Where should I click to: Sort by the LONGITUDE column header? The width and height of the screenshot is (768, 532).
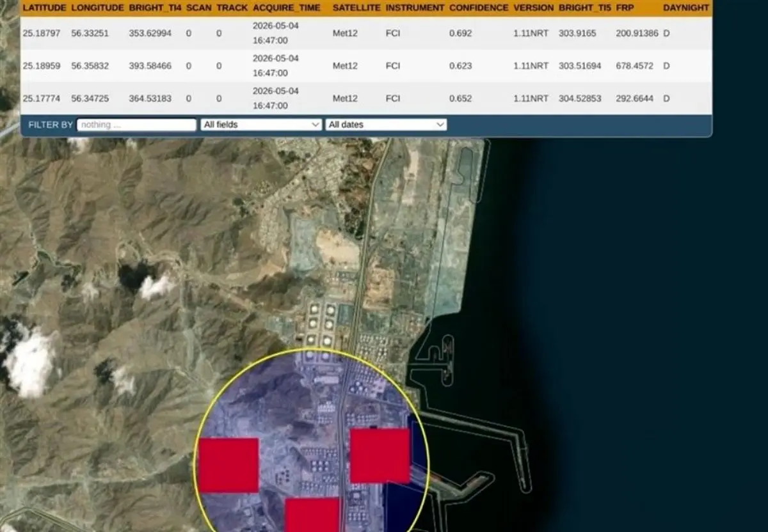pyautogui.click(x=97, y=8)
